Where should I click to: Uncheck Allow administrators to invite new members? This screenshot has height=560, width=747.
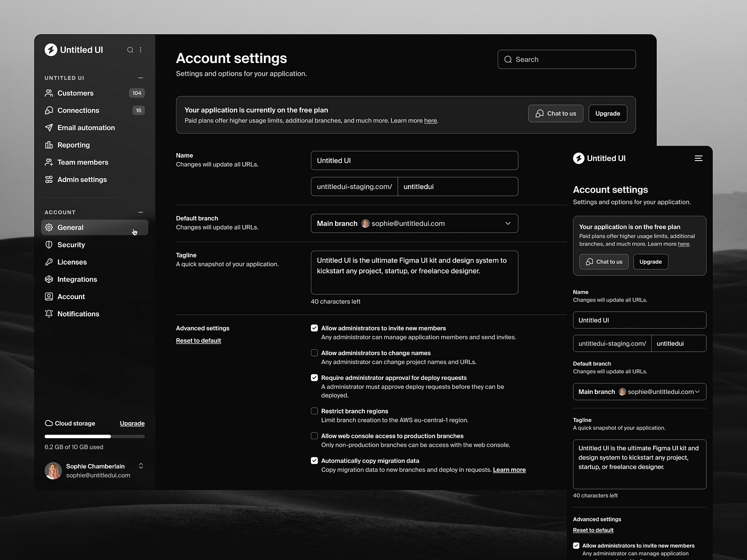tap(314, 328)
